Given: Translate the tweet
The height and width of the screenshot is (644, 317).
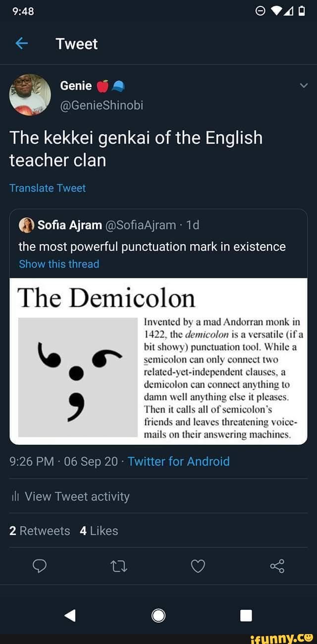Looking at the screenshot, I should [47, 188].
